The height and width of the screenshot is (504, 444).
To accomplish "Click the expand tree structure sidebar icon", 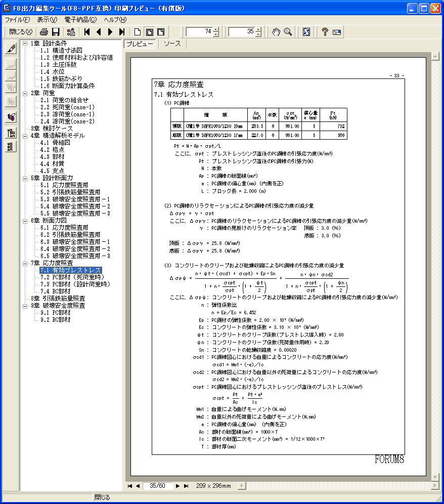I will pos(11,133).
